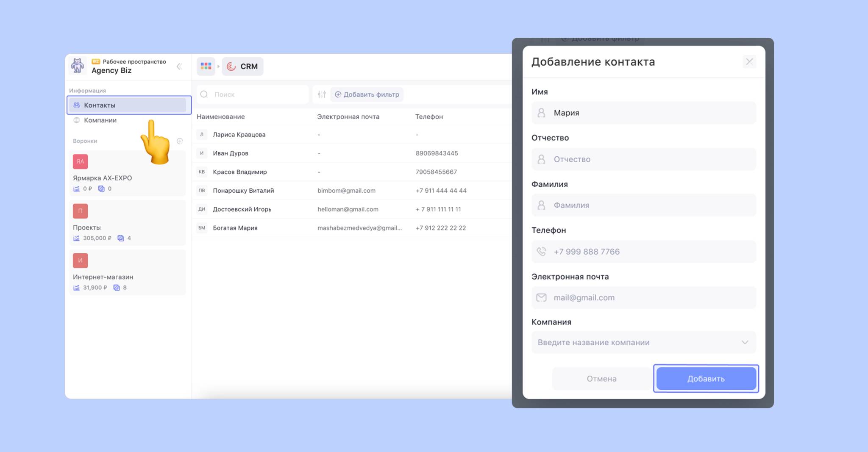Click the red ЯА funnel badge
The height and width of the screenshot is (452, 868).
(80, 161)
